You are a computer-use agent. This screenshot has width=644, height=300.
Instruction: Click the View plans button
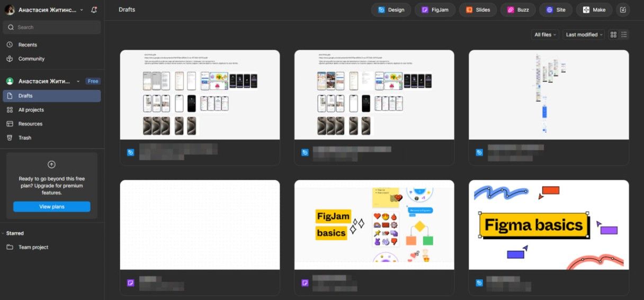pos(52,207)
